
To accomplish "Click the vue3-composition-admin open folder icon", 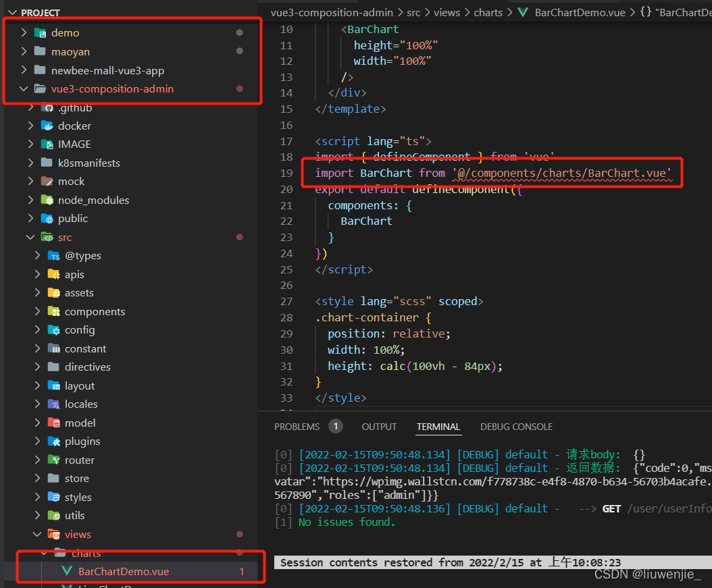I will 40,88.
